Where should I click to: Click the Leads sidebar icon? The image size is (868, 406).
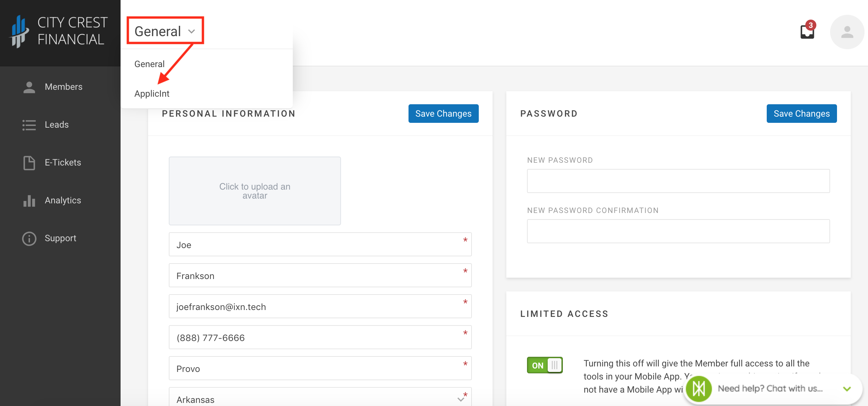(28, 125)
